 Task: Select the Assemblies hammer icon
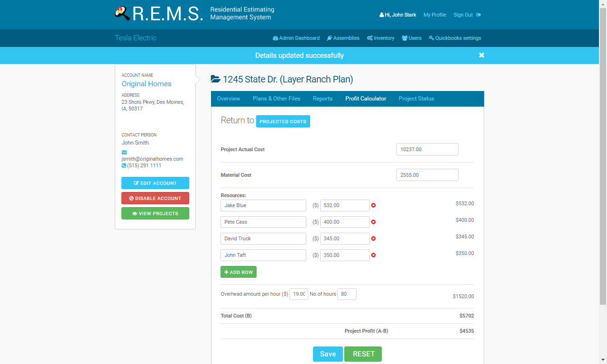pos(329,38)
